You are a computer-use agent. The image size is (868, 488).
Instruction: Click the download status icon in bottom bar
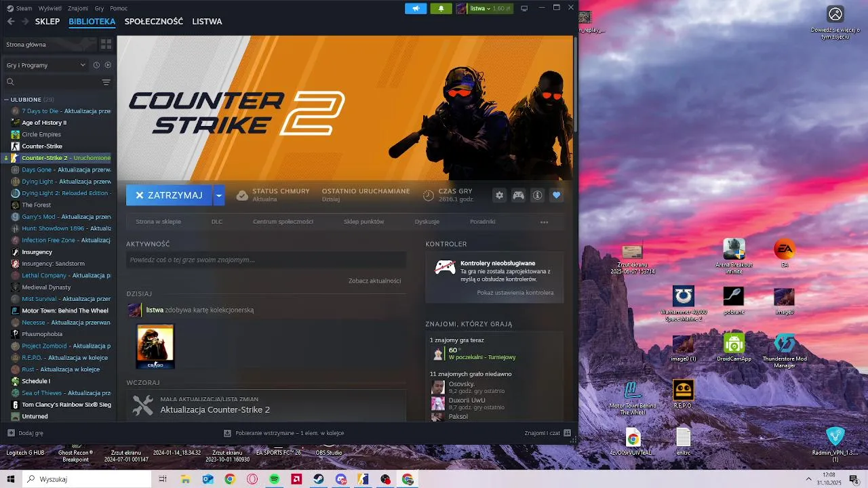(x=228, y=432)
